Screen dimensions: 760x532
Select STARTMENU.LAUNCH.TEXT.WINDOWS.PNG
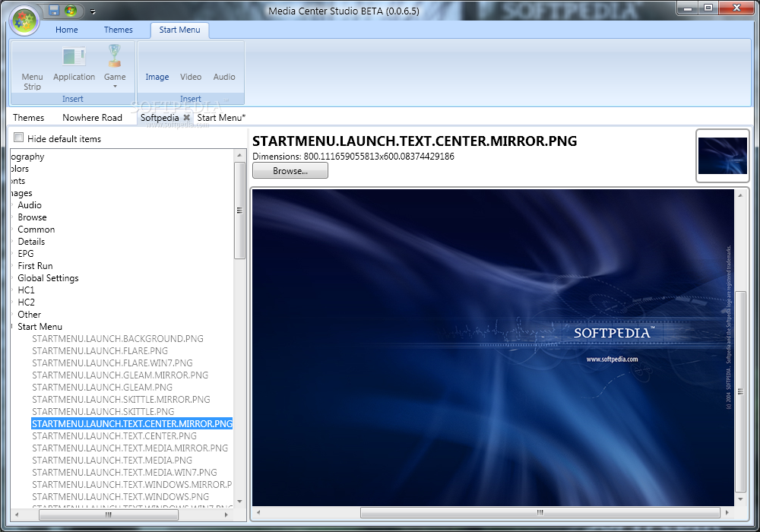tap(121, 496)
